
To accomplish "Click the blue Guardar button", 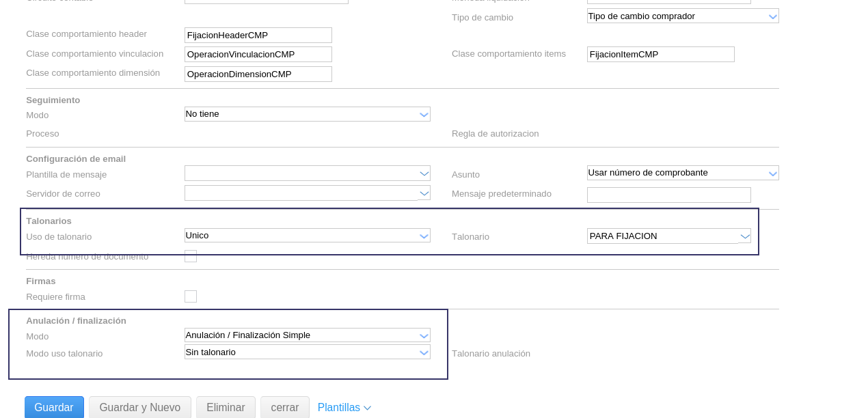I will click(x=54, y=407).
